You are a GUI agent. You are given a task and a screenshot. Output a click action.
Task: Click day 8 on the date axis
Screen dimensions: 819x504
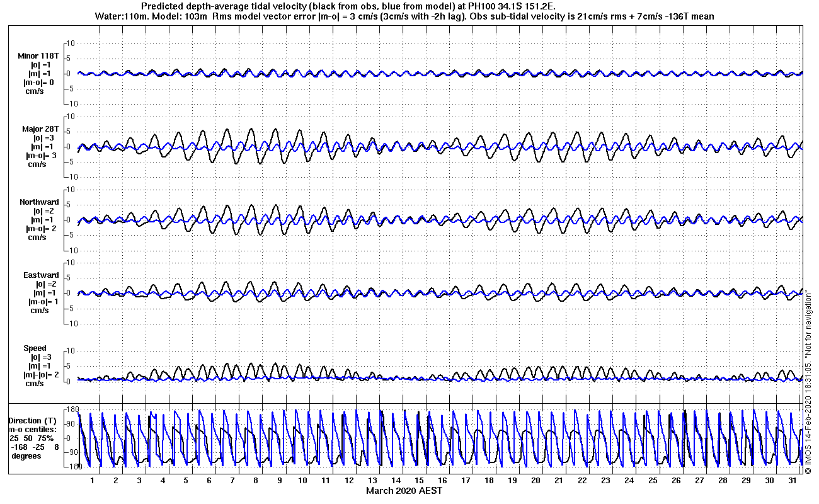(255, 480)
